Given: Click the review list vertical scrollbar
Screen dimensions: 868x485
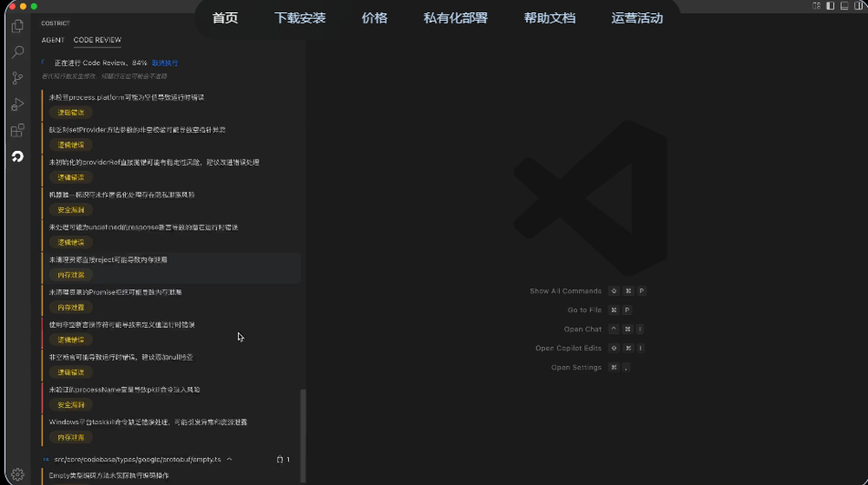Looking at the screenshot, I should pyautogui.click(x=303, y=436).
